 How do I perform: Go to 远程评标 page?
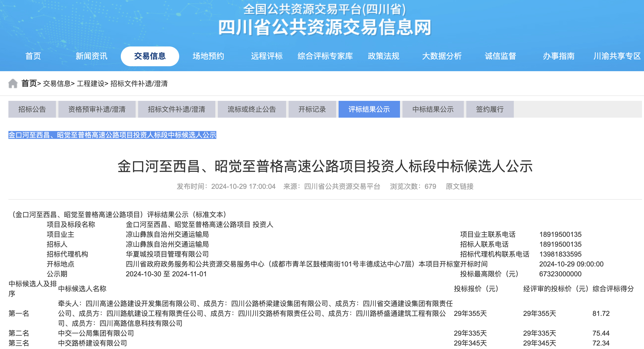[267, 56]
